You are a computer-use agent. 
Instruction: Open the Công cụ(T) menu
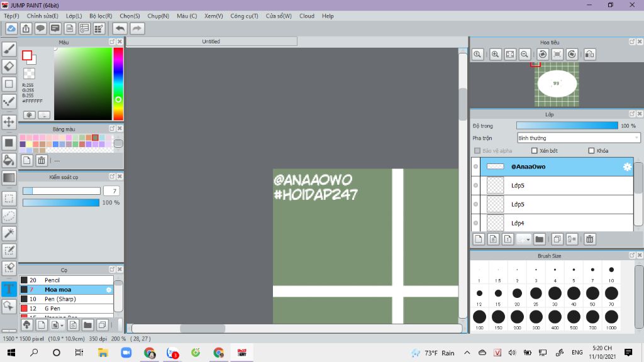(x=244, y=16)
